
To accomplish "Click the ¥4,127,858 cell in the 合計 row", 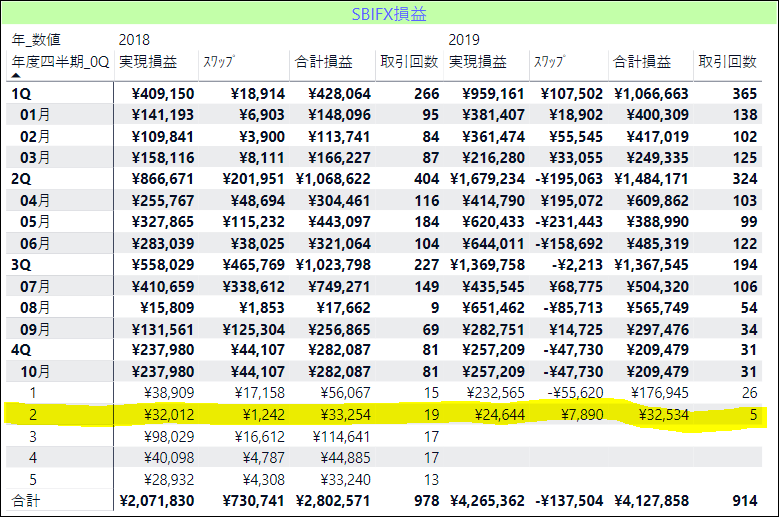I will 651,501.
